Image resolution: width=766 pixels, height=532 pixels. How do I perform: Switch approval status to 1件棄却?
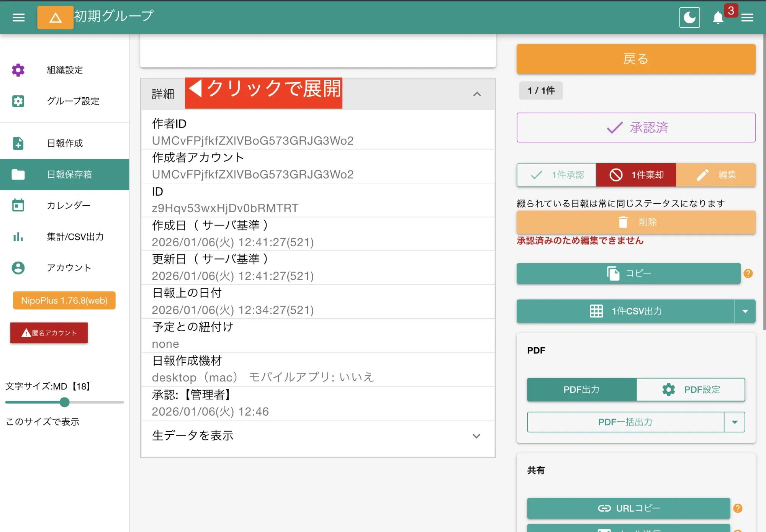636,175
